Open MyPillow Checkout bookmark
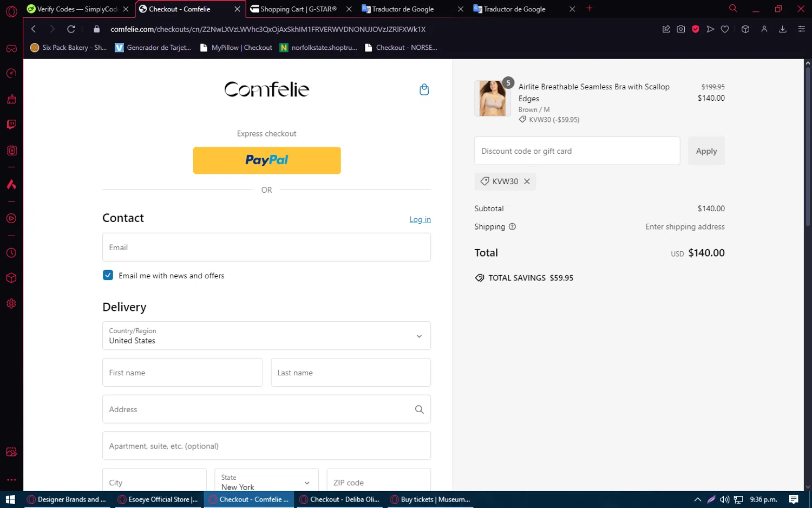The height and width of the screenshot is (508, 812). coord(236,48)
